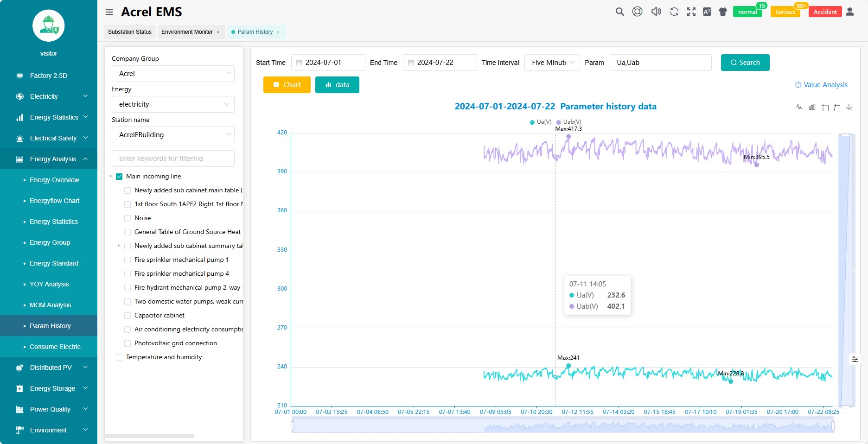This screenshot has height=444, width=868.
Task: Click the refresh icon in top bar
Action: [x=674, y=12]
